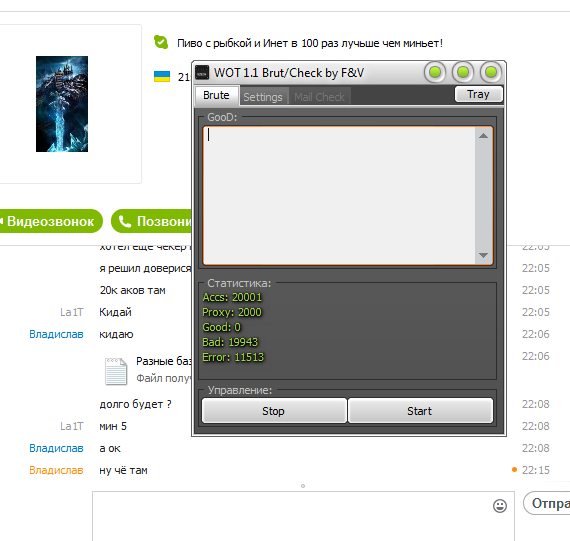This screenshot has height=541, width=570.
Task: Open the received file icon in chat
Action: (116, 371)
